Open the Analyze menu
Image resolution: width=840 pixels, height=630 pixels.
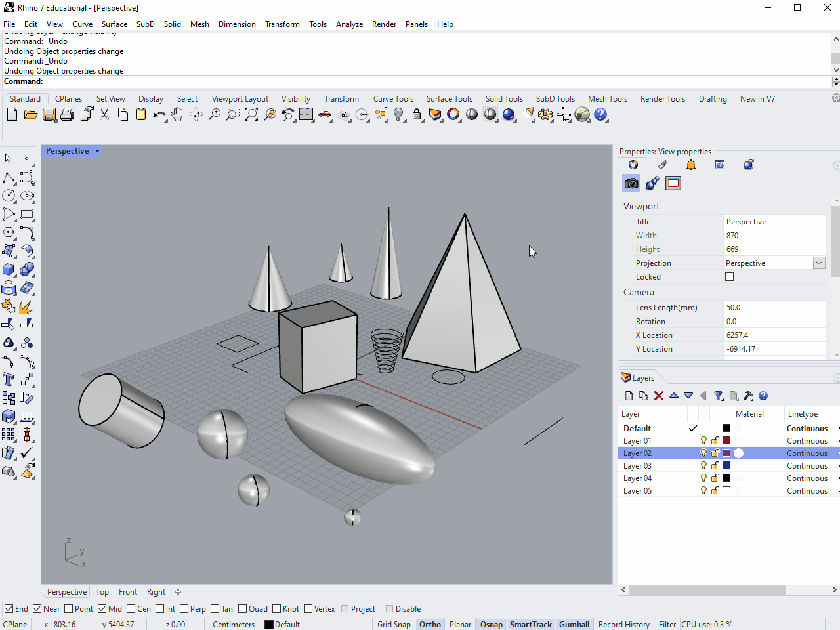[349, 24]
